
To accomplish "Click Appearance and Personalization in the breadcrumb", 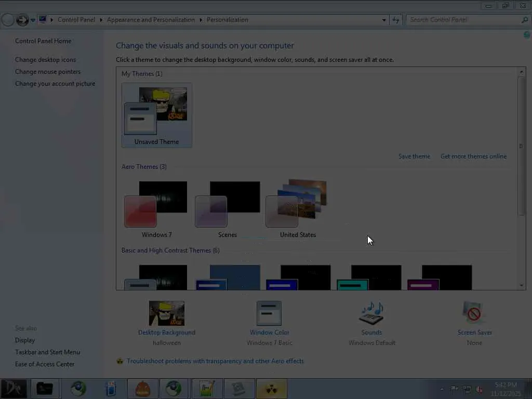I will [x=151, y=20].
